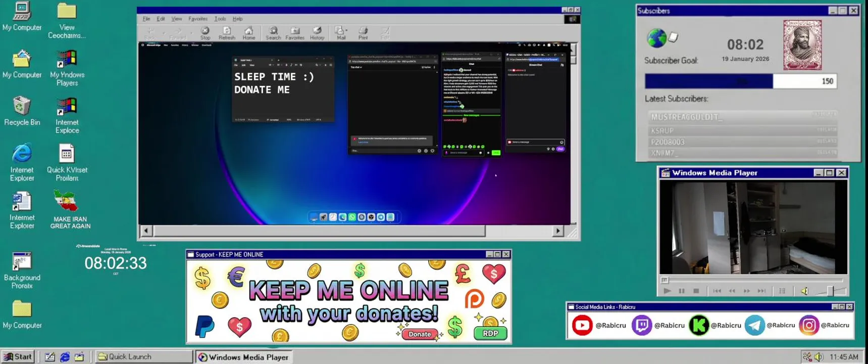
Task: Launch Internet Explorer blue e icon
Action: tap(22, 153)
